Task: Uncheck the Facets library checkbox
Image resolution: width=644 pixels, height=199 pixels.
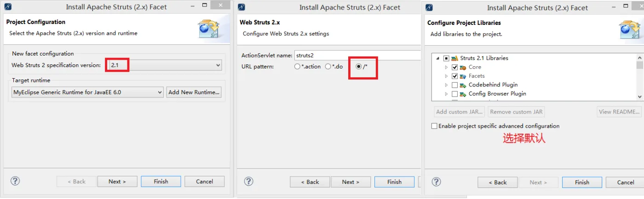Action: pos(454,76)
